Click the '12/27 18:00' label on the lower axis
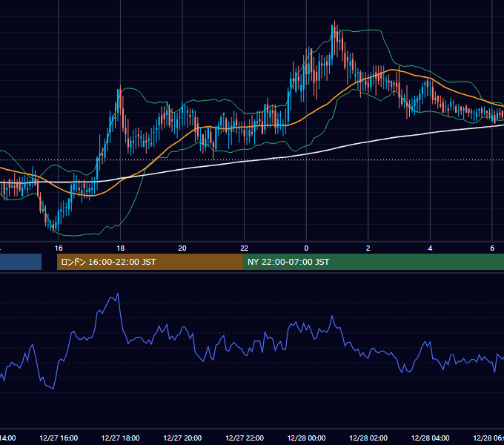The height and width of the screenshot is (445, 504). (121, 438)
